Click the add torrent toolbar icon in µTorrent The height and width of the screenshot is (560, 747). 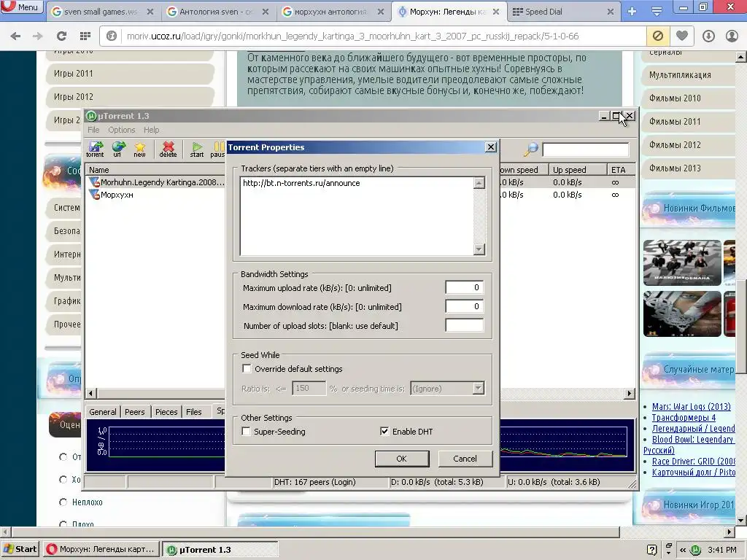pos(96,149)
